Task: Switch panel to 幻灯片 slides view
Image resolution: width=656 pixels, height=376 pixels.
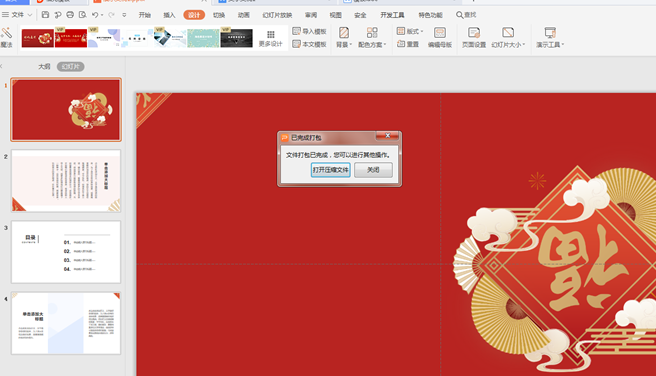Action: [x=70, y=67]
